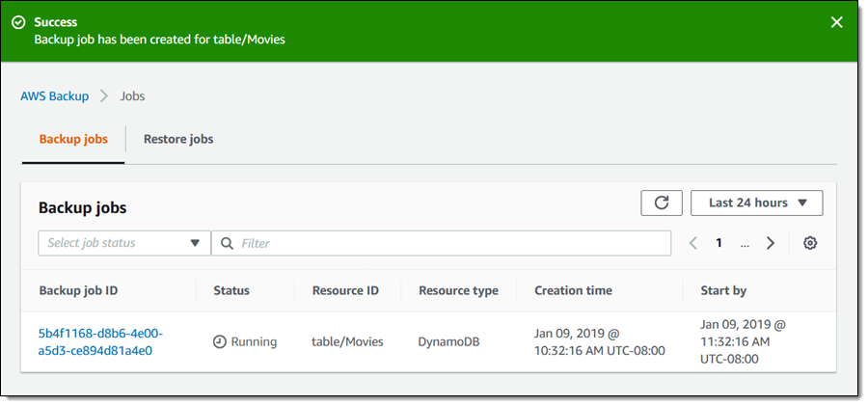Click the success checkmark icon in banner
This screenshot has width=868, height=406.
[18, 22]
